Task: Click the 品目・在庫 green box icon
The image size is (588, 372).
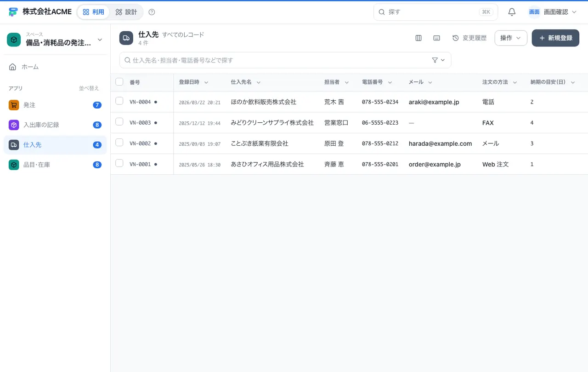Action: tap(14, 164)
